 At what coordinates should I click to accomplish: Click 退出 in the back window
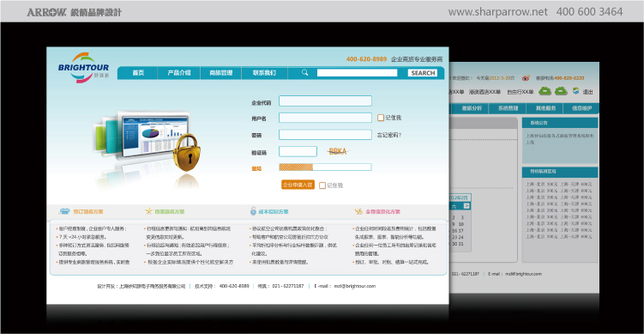click(x=587, y=92)
